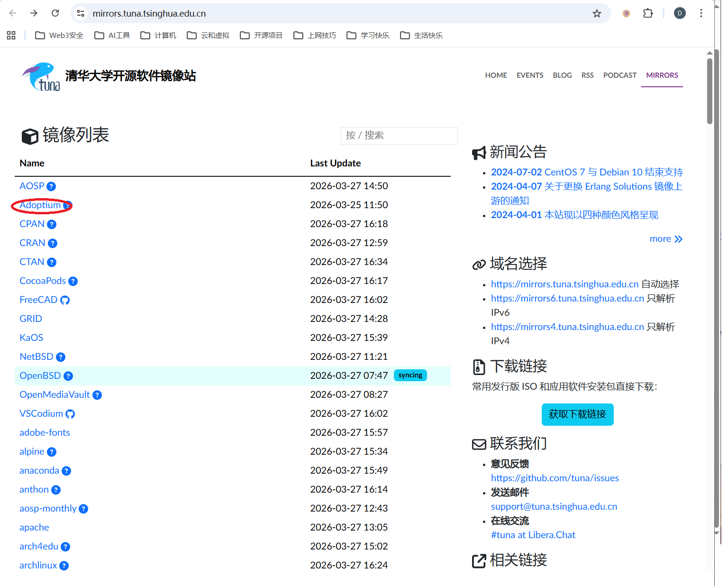Click the help icon next to AOSP

coord(51,186)
